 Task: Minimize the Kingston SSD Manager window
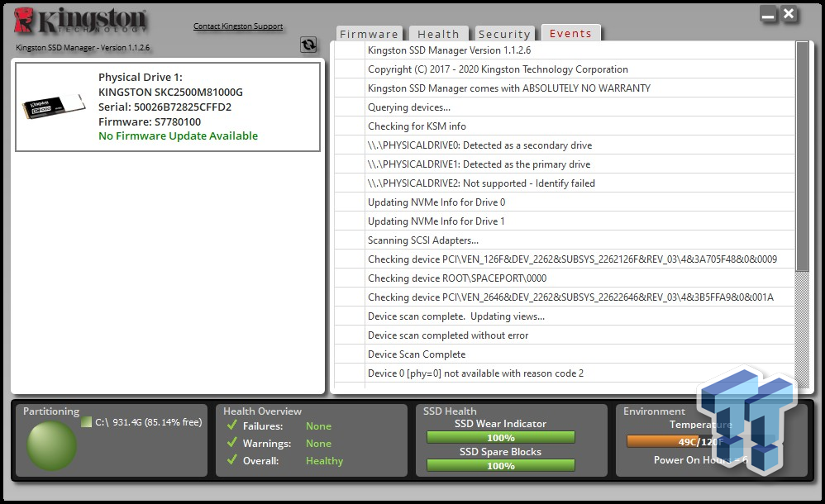[x=768, y=14]
